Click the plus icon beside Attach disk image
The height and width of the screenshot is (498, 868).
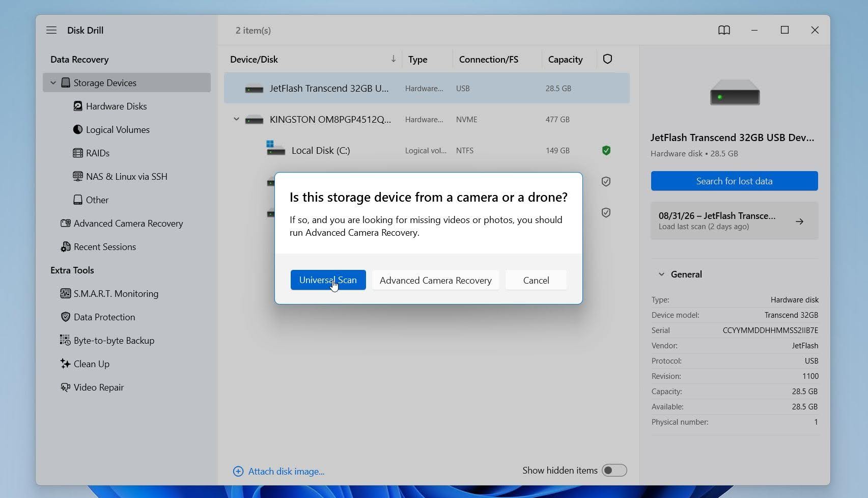pos(238,471)
